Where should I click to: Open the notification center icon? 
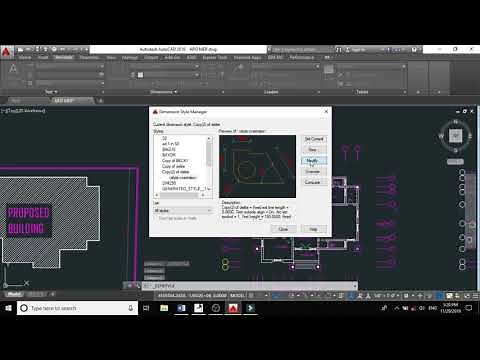(469, 308)
